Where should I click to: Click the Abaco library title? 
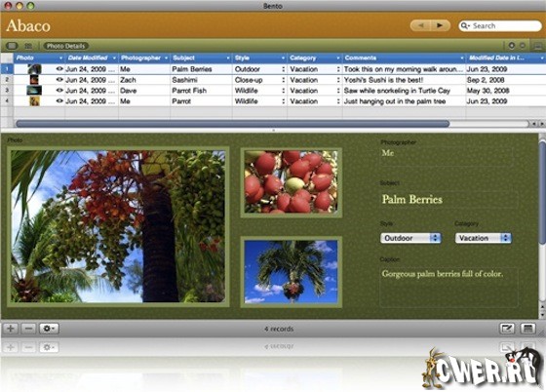pos(28,25)
